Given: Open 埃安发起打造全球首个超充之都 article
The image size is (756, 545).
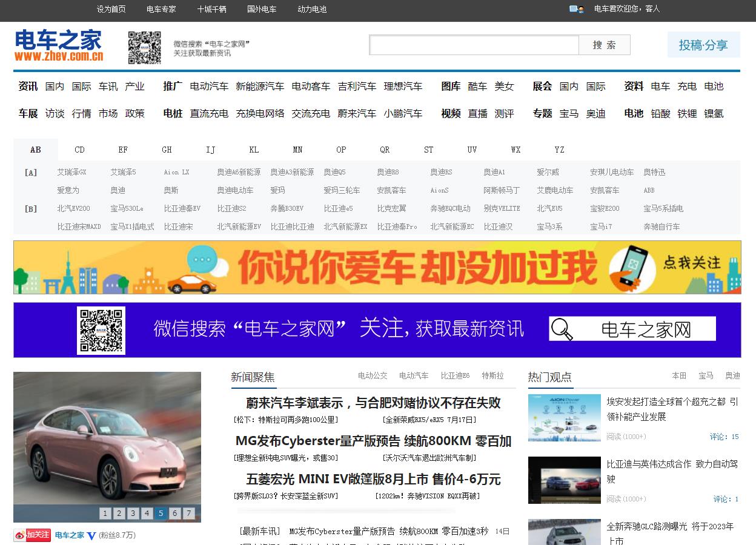Looking at the screenshot, I should click(672, 409).
